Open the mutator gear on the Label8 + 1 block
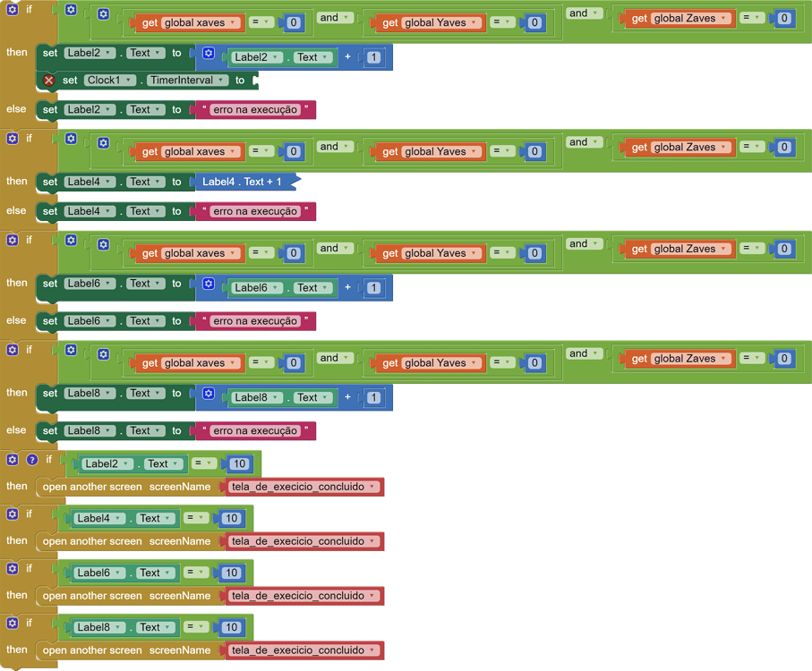This screenshot has width=812, height=671. pos(209,394)
